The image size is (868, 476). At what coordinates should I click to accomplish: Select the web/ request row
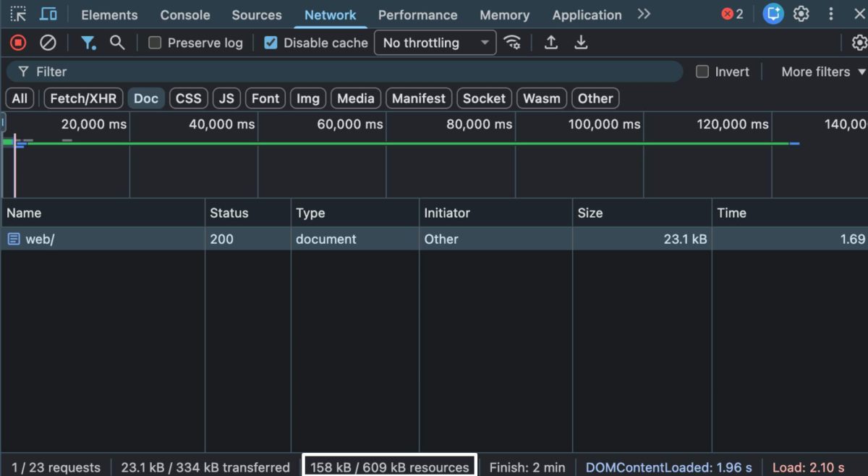[x=434, y=239]
